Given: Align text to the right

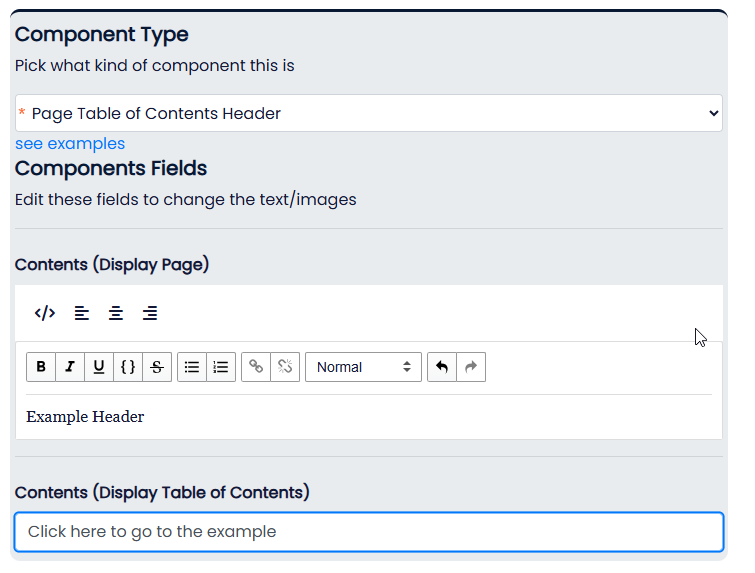Looking at the screenshot, I should [x=150, y=313].
